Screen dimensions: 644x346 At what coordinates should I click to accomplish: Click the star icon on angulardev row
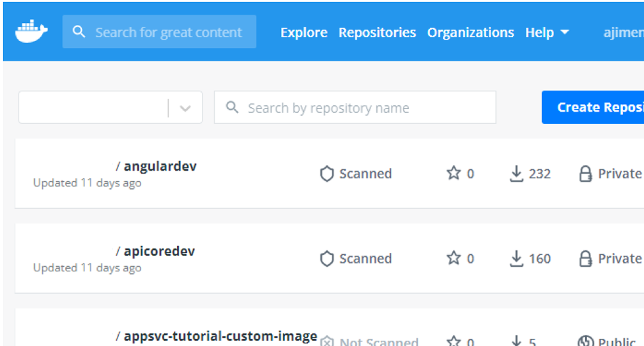coord(454,173)
